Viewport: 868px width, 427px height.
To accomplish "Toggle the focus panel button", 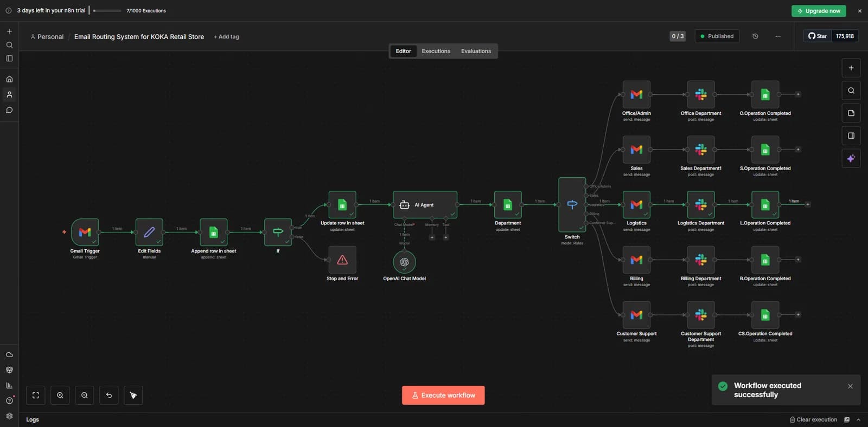I will tap(851, 135).
